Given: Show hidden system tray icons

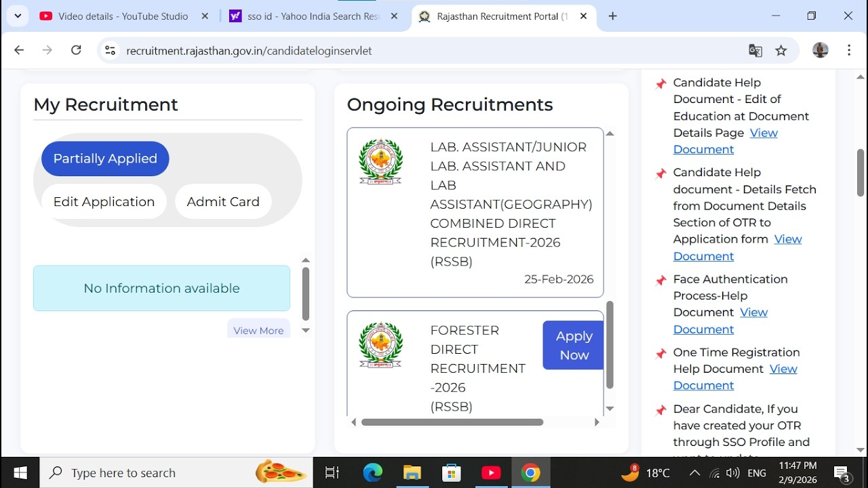Looking at the screenshot, I should tap(694, 472).
